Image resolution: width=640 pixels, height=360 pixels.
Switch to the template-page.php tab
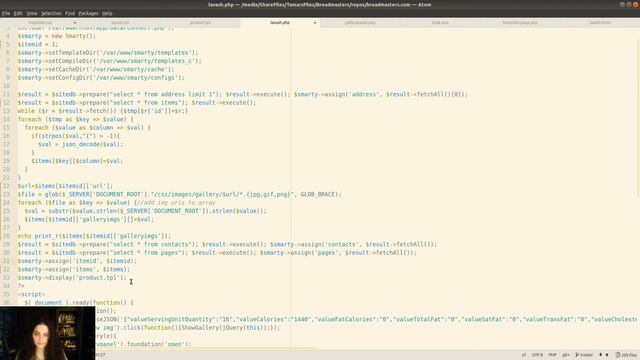click(520, 23)
